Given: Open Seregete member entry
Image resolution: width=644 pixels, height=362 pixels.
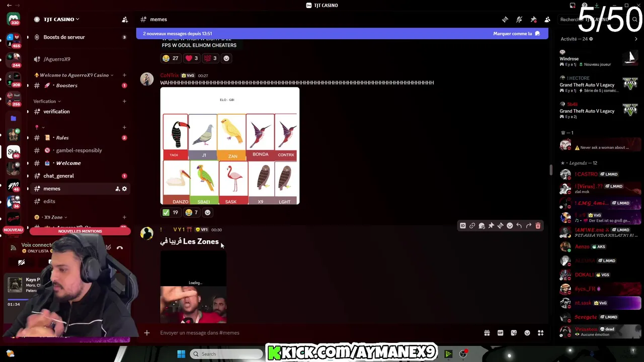Looking at the screenshot, I should [x=599, y=317].
